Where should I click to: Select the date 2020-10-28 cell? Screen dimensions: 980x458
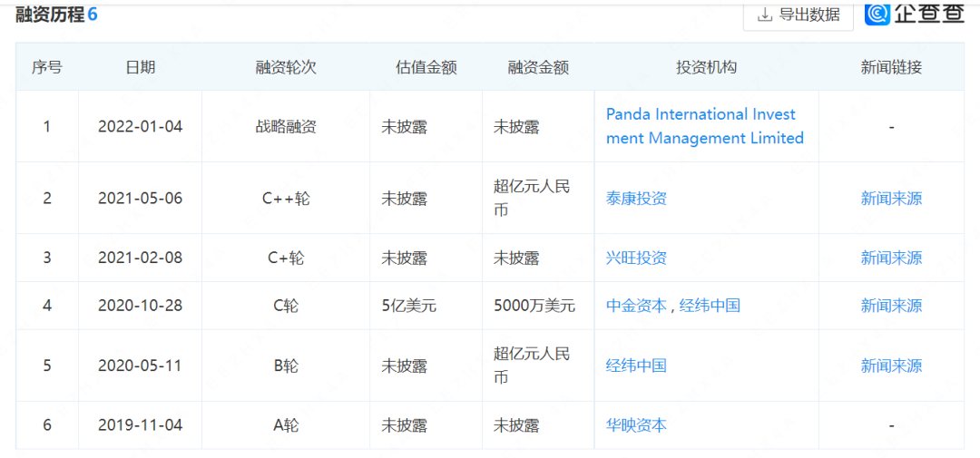[140, 306]
